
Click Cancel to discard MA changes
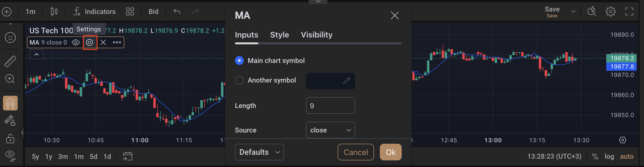click(x=356, y=152)
